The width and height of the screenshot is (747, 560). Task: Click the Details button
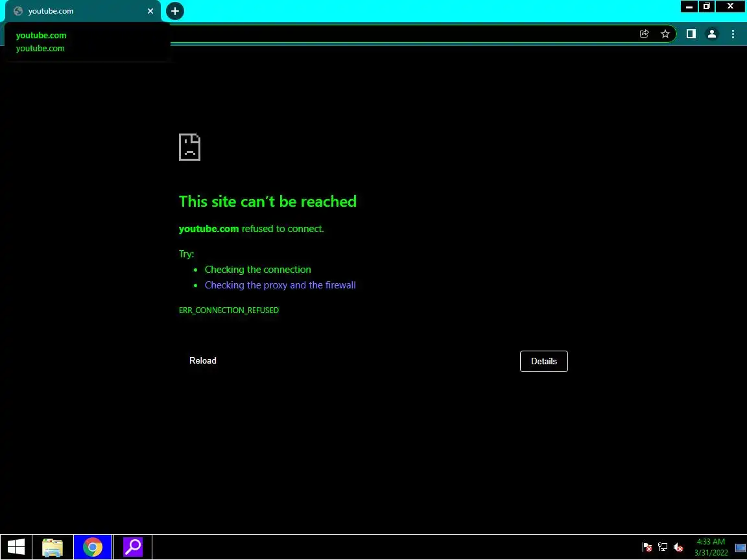coord(543,362)
